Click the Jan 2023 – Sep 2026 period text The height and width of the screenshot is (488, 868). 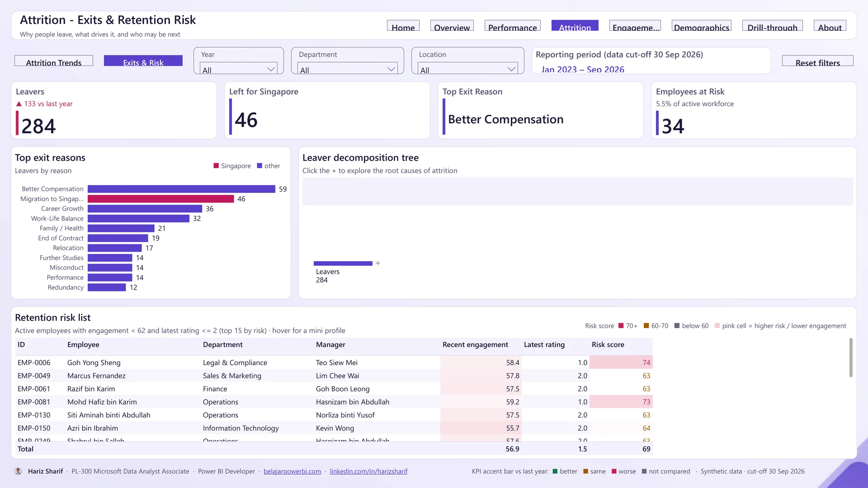583,69
